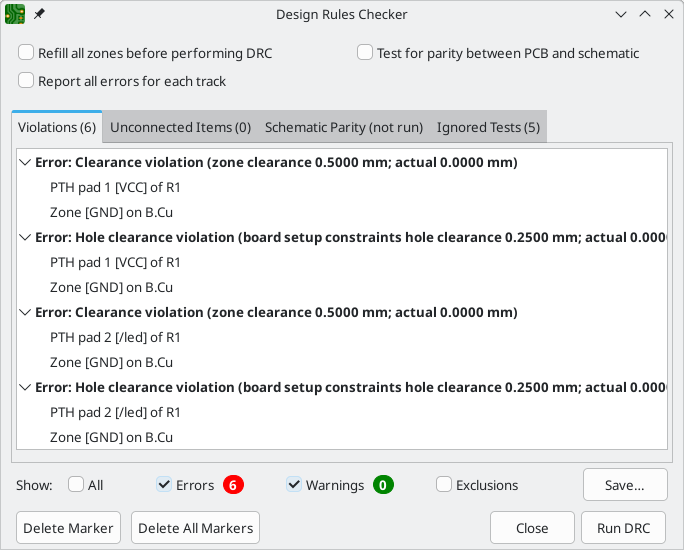Click the pin window icon in title bar
684x550 pixels.
[x=39, y=14]
